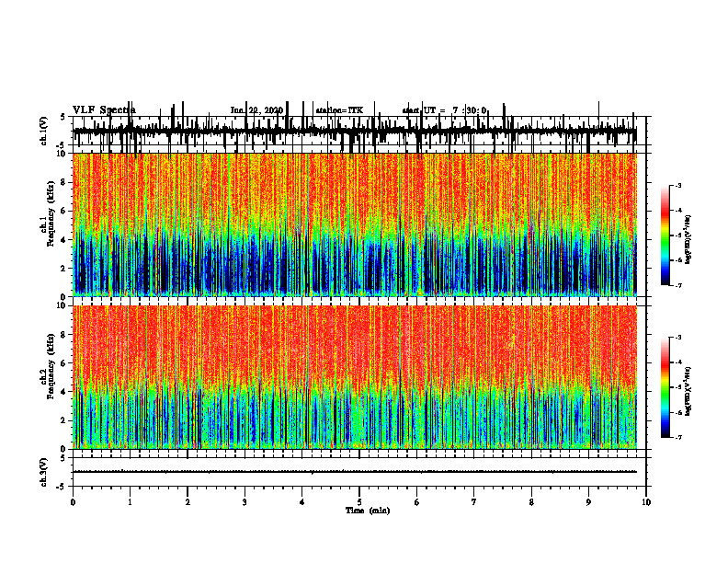Click the ch.2 spectrogram color bar
The width and height of the screenshot is (728, 563).
pos(665,387)
